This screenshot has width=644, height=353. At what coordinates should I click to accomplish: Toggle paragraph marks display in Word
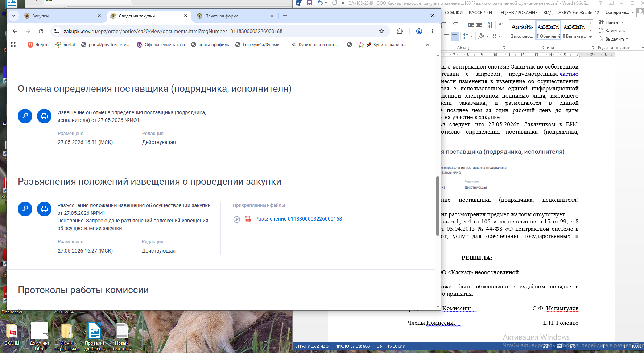(x=501, y=25)
